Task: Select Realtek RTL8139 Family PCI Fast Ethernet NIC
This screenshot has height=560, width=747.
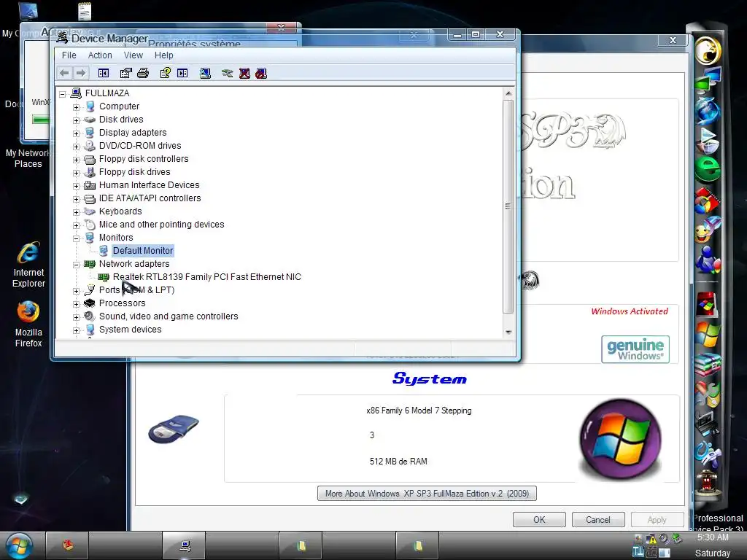Action: [206, 276]
